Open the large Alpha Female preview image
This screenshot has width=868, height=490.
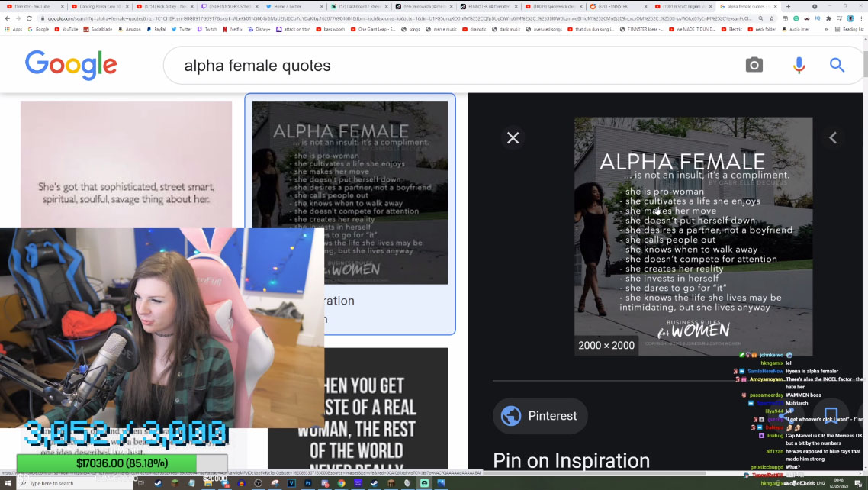tap(693, 237)
